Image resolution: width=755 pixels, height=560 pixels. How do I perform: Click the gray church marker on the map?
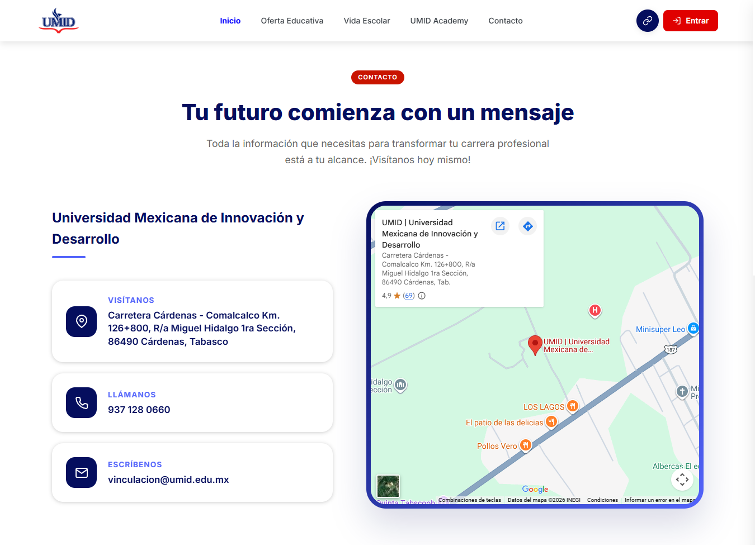click(682, 392)
